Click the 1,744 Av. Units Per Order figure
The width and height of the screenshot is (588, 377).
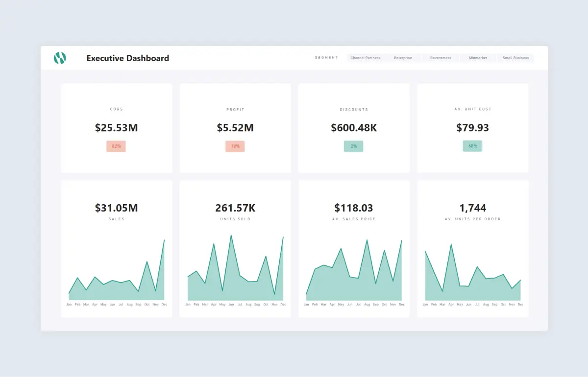(472, 208)
